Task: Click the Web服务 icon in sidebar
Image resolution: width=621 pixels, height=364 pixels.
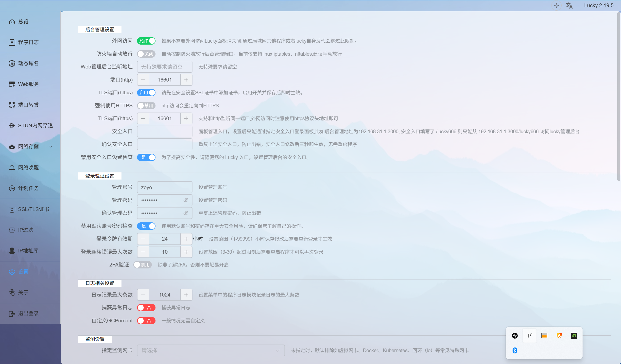Action: 12,84
